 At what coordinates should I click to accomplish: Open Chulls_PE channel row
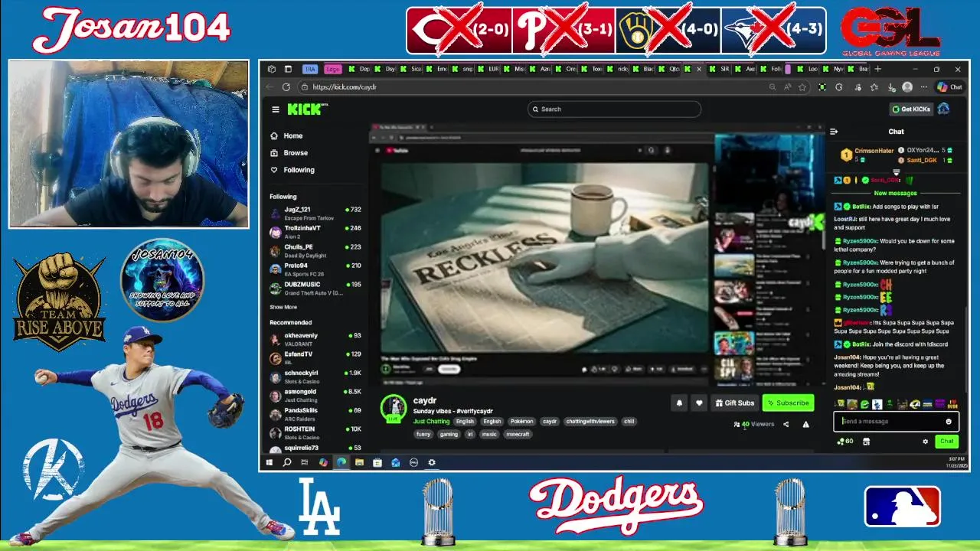click(x=315, y=250)
